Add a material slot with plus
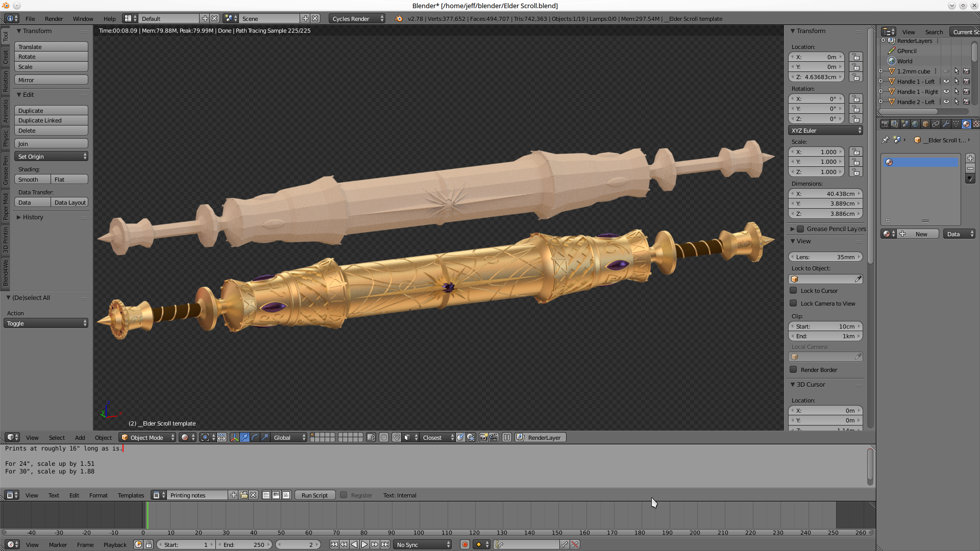The height and width of the screenshot is (551, 980). coord(970,158)
